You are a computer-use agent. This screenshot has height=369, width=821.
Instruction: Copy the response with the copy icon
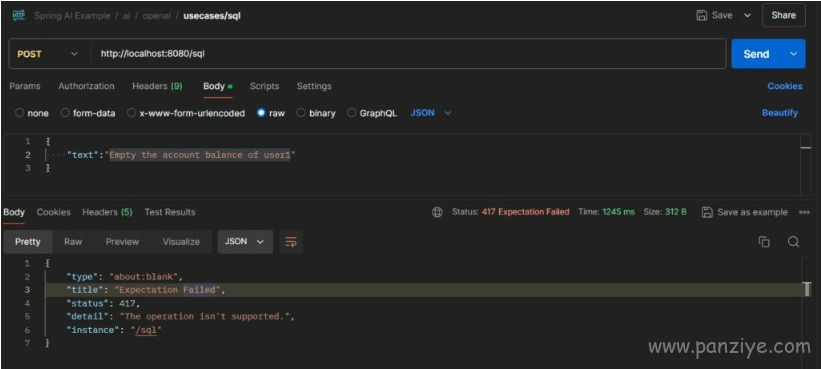pyautogui.click(x=764, y=242)
